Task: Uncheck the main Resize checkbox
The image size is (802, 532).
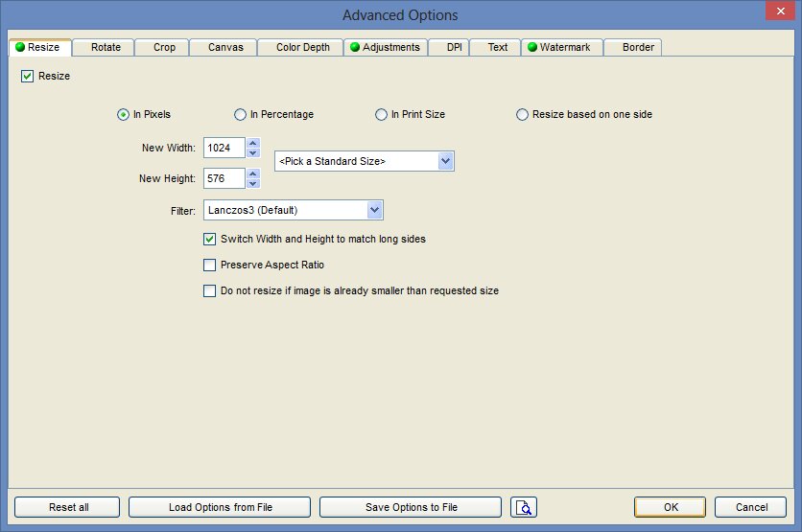Action: pos(27,76)
